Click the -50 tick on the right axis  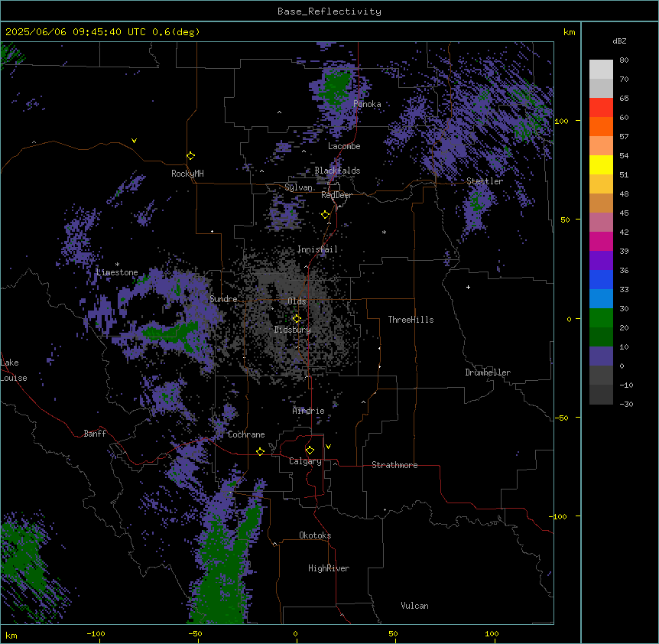[561, 418]
